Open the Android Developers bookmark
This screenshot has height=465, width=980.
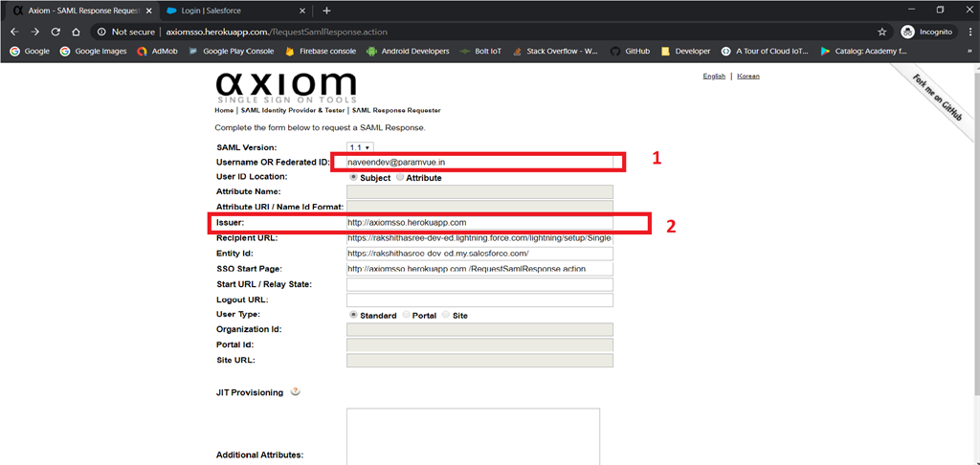coord(408,52)
